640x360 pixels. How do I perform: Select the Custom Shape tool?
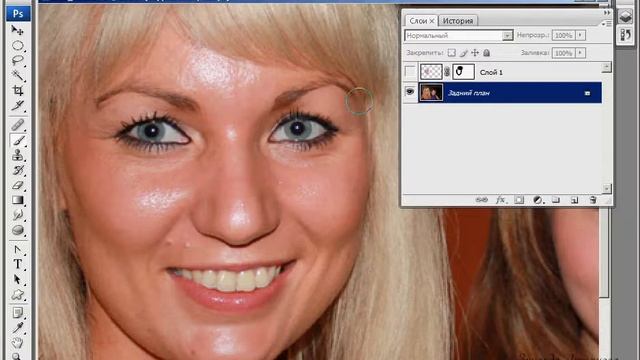click(x=18, y=295)
